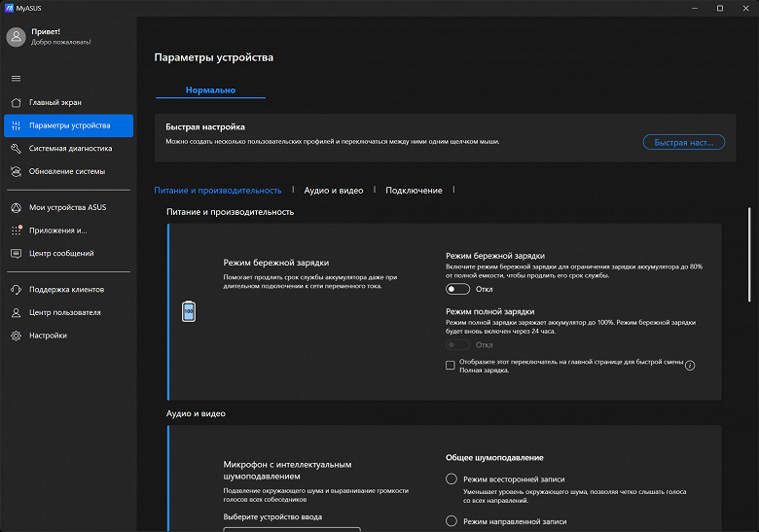The image size is (759, 532).
Task: Click the user profile avatar
Action: pyautogui.click(x=16, y=37)
